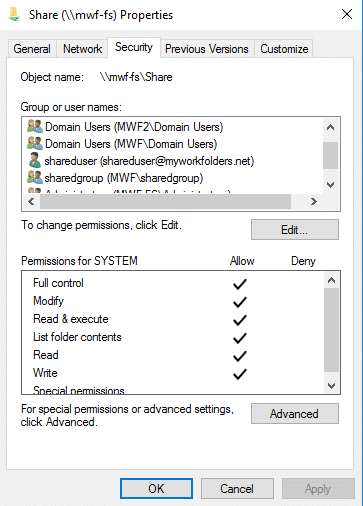Click the user list horizontal scrollbar thumb
Image resolution: width=363 pixels, height=506 pixels.
165,201
